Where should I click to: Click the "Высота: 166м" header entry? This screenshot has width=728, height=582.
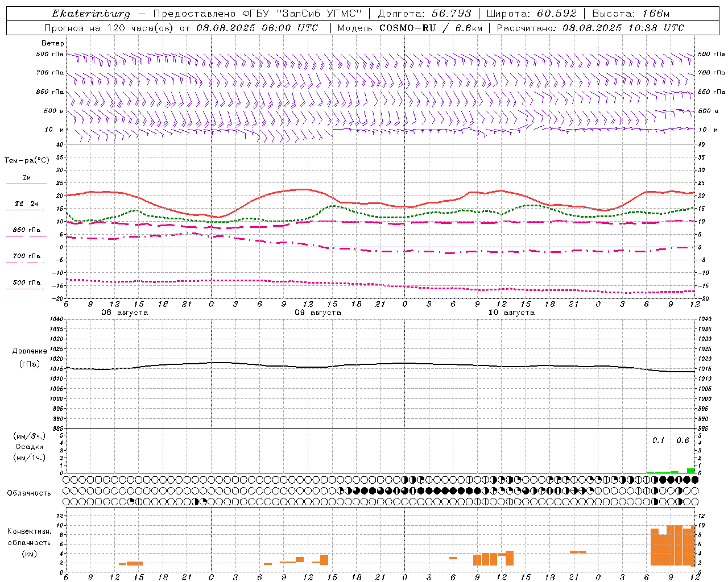631,14
